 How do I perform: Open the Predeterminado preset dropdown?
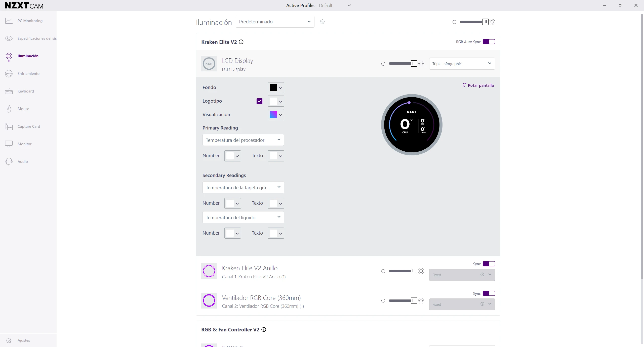[275, 22]
